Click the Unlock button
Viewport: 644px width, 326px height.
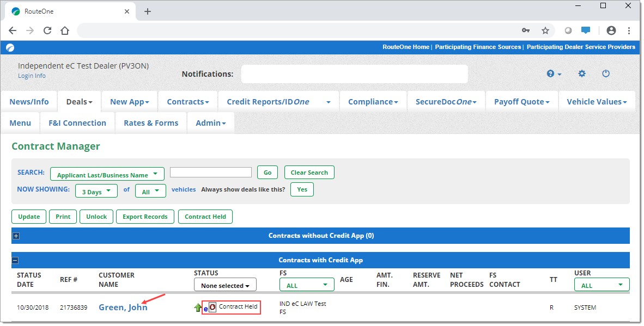point(96,217)
